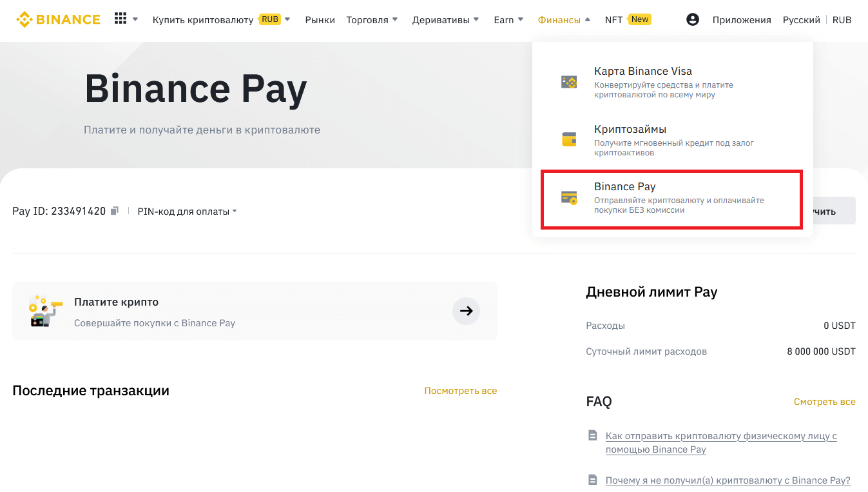
Task: Open the Рынки menu item
Action: 320,20
